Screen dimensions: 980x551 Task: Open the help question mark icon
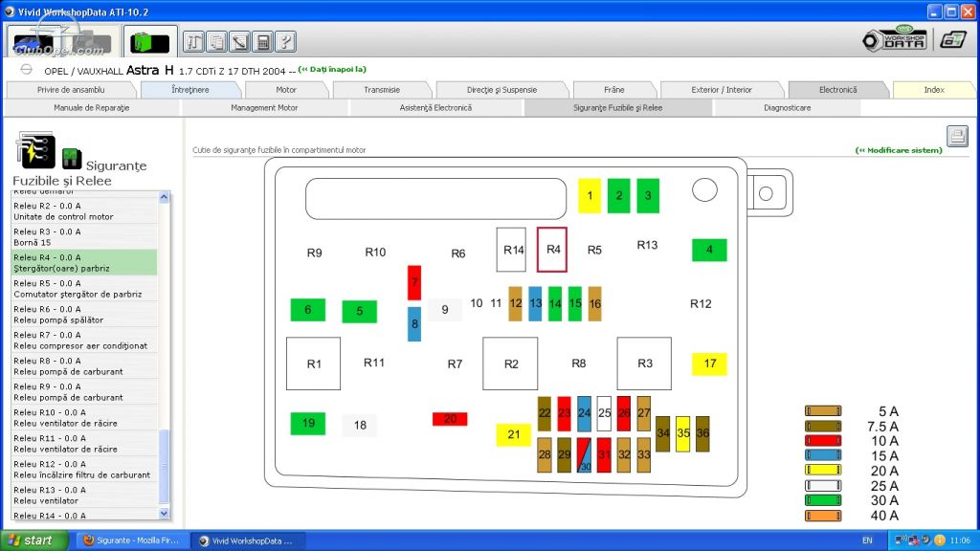pyautogui.click(x=285, y=42)
